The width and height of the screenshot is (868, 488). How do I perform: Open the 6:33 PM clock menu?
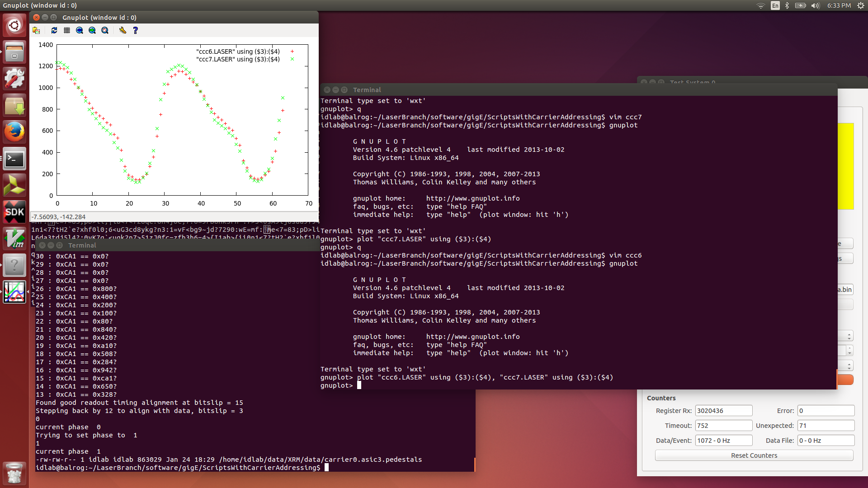click(x=839, y=5)
